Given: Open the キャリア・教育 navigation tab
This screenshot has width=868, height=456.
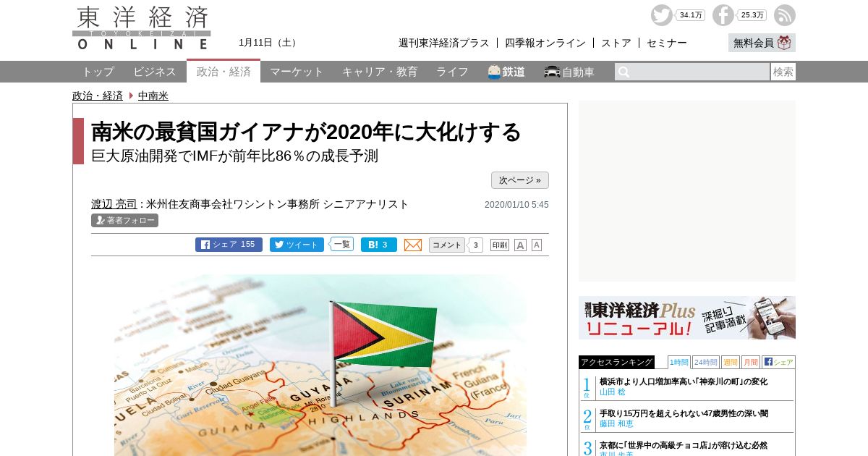Looking at the screenshot, I should [x=380, y=72].
